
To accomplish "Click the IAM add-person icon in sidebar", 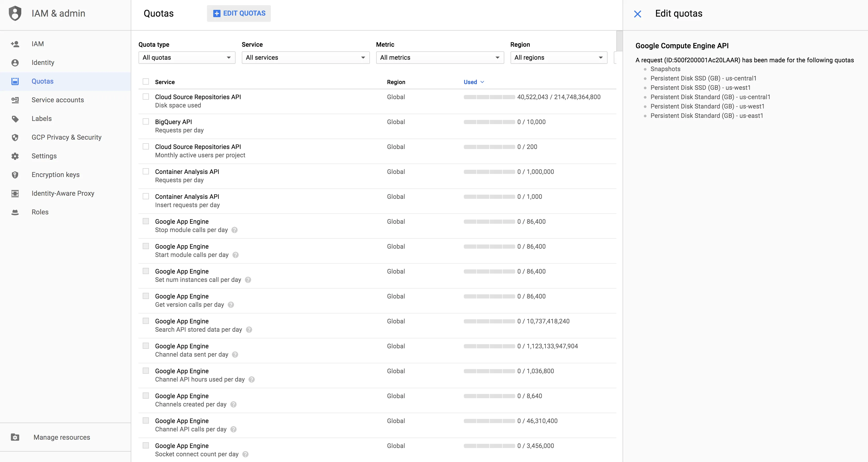I will [15, 44].
